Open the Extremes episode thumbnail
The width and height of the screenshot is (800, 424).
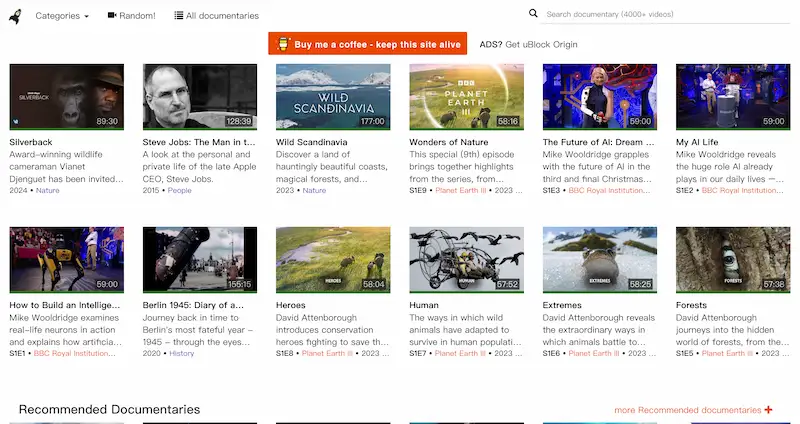(599, 260)
